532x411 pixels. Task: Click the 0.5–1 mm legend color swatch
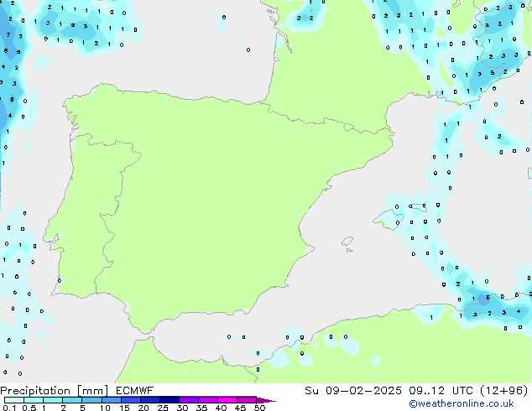coord(34,400)
